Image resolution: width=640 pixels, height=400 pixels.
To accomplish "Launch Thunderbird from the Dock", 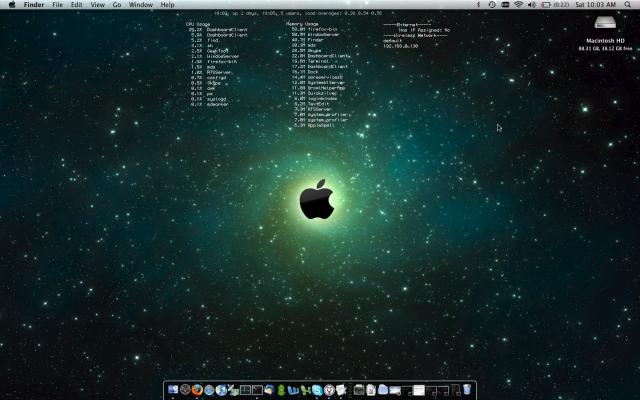I will pos(269,390).
